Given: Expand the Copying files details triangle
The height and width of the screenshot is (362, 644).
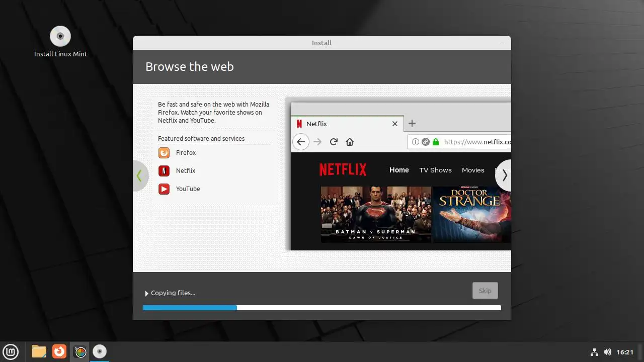Looking at the screenshot, I should point(147,293).
